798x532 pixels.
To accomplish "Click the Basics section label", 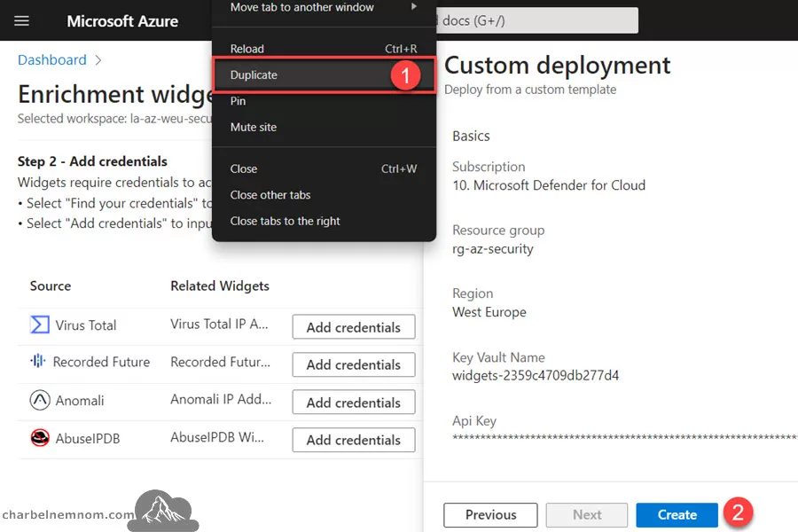I will (x=471, y=136).
